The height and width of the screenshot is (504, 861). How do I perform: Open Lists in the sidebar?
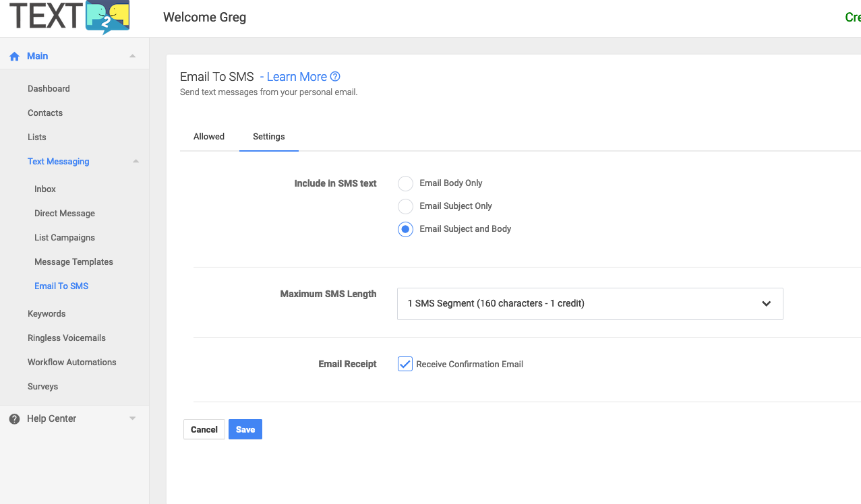click(37, 137)
